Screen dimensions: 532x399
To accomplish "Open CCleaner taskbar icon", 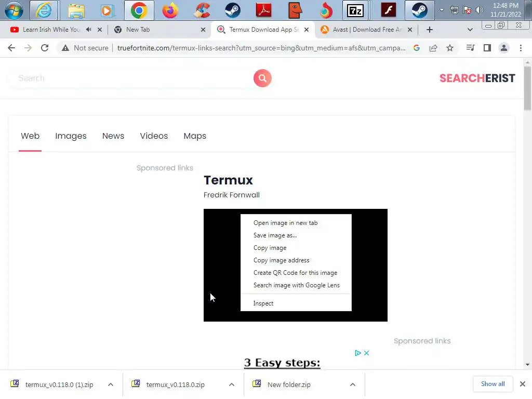I will 202,10.
